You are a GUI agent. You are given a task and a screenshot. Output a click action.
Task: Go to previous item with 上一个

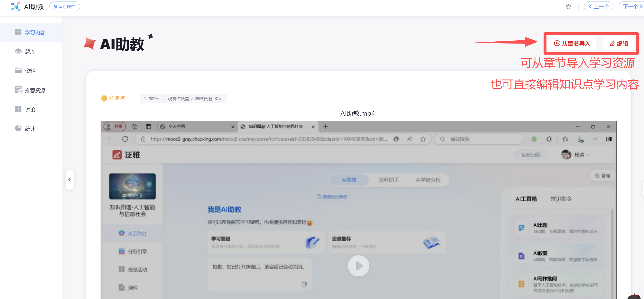tap(598, 7)
